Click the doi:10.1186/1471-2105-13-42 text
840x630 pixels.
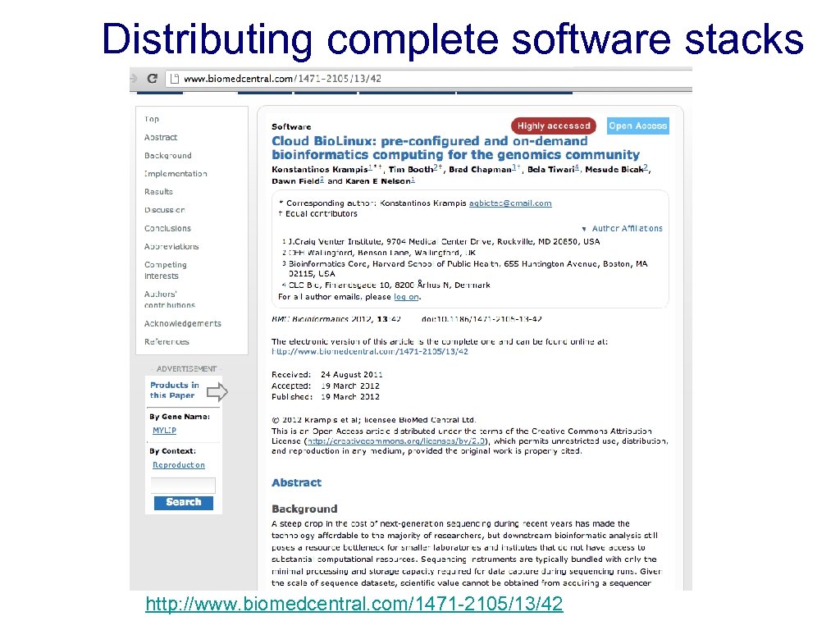[482, 319]
